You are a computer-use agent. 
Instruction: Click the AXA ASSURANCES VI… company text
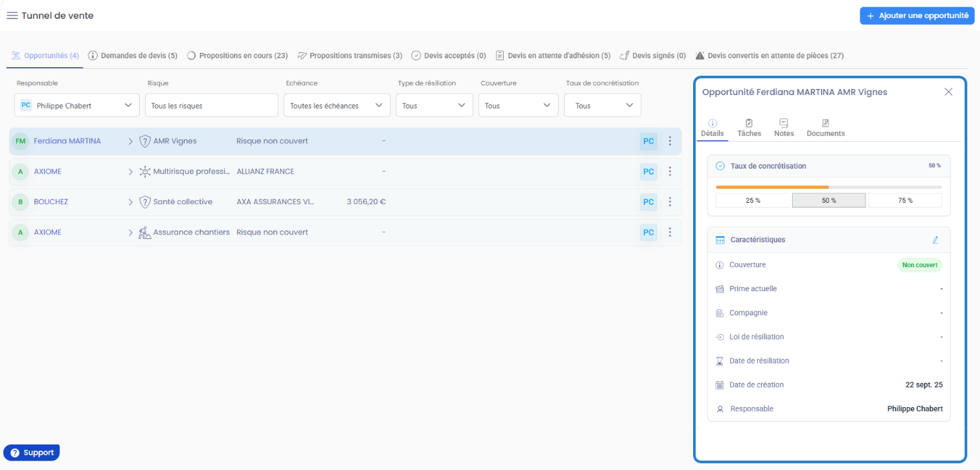[275, 202]
